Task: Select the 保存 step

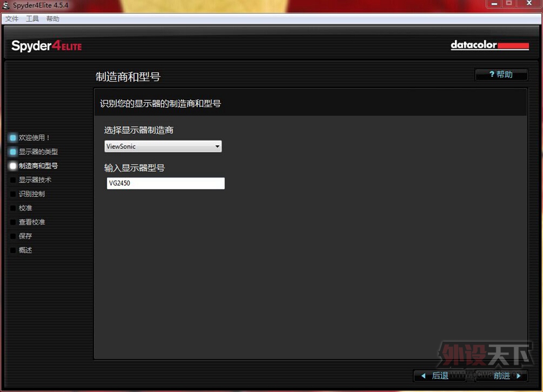Action: [21, 236]
